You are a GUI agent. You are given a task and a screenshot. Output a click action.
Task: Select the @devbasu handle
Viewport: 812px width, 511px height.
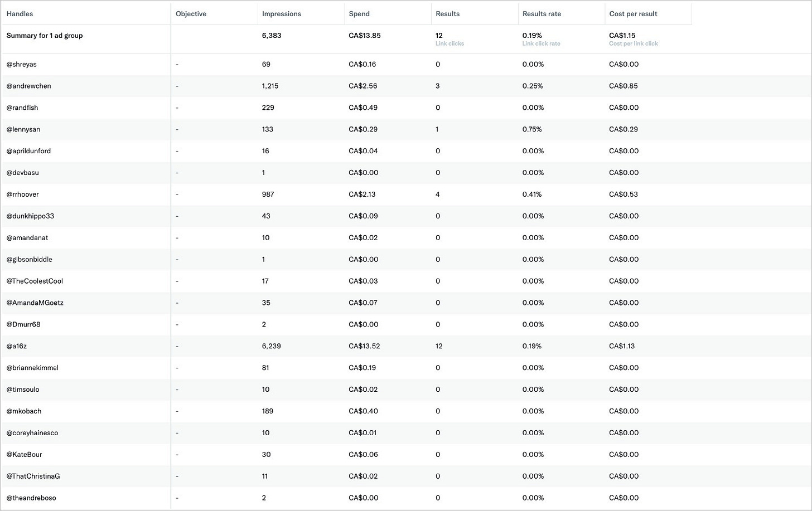click(x=22, y=173)
